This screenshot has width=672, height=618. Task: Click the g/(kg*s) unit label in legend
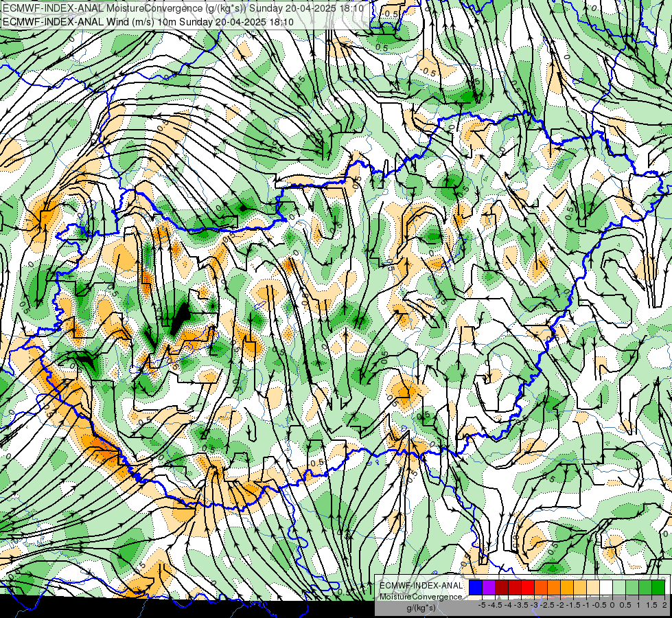point(421,608)
